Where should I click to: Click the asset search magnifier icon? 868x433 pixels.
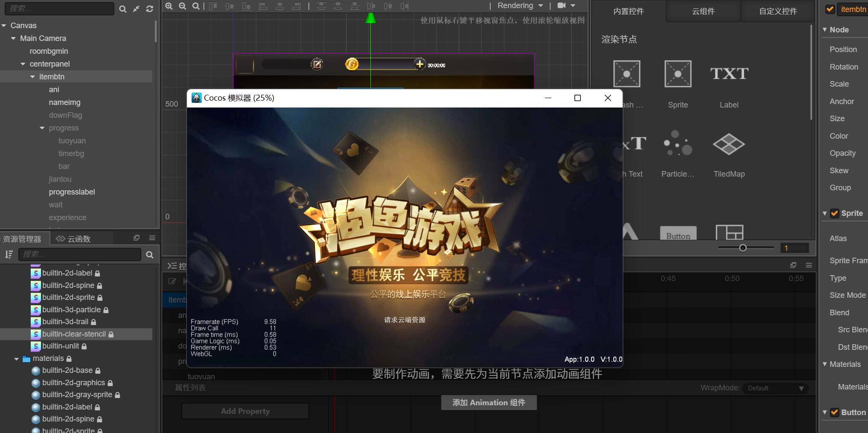pyautogui.click(x=150, y=255)
